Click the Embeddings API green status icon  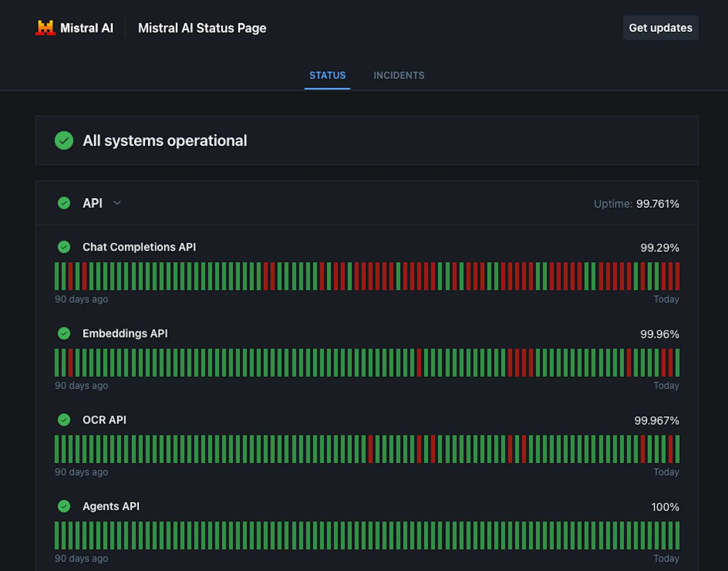pos(64,333)
